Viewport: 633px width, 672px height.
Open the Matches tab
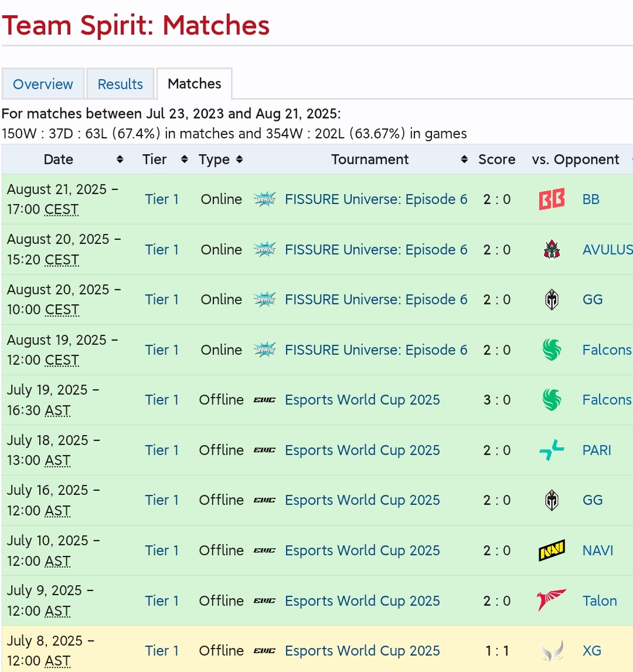click(195, 84)
